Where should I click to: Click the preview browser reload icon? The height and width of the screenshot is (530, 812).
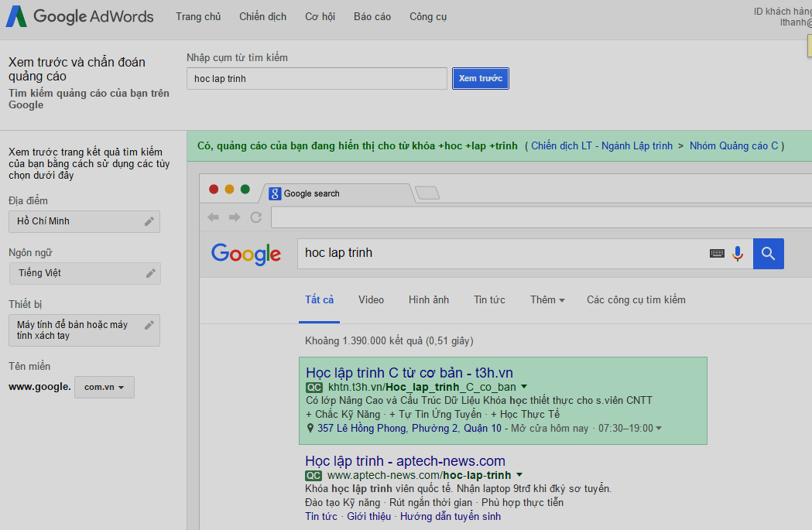(x=255, y=217)
